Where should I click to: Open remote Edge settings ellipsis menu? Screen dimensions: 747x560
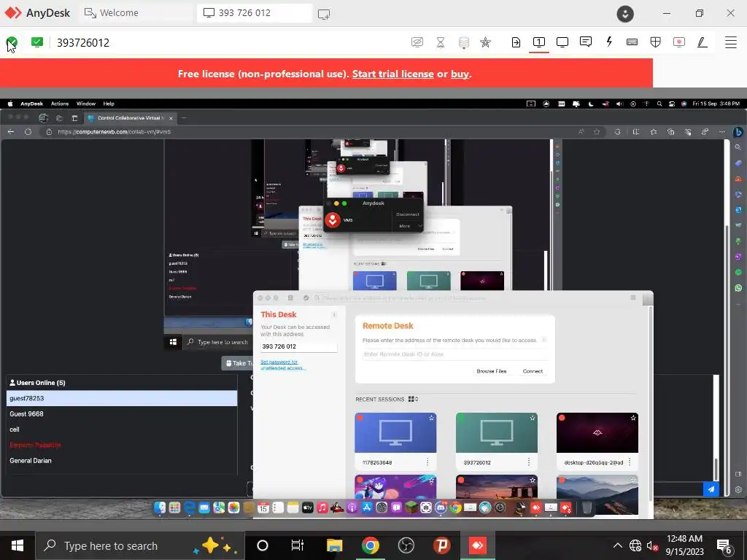point(721,131)
